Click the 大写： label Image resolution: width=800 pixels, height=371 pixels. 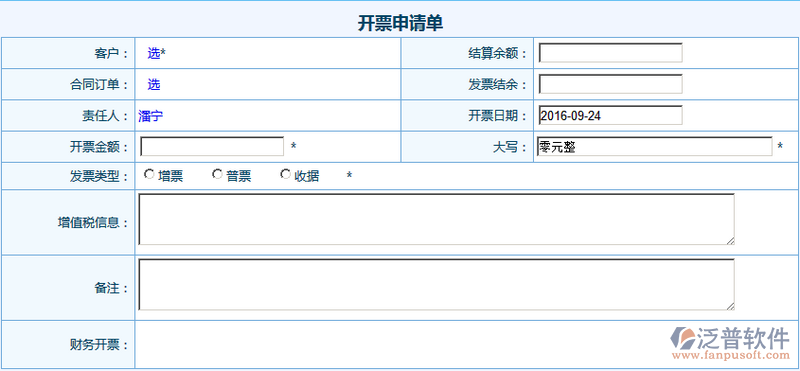pyautogui.click(x=510, y=147)
